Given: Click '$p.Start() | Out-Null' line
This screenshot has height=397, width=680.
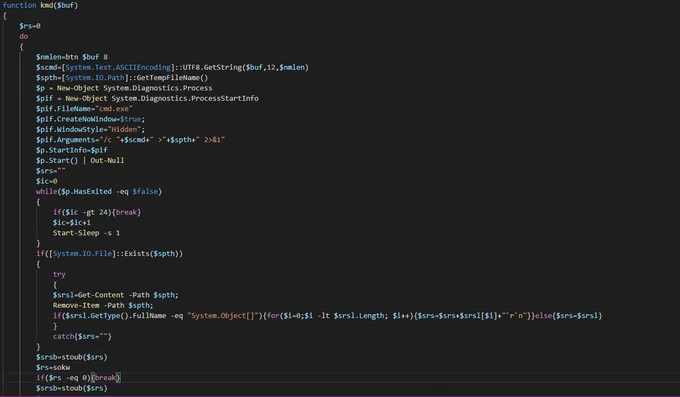Looking at the screenshot, I should (x=80, y=161).
